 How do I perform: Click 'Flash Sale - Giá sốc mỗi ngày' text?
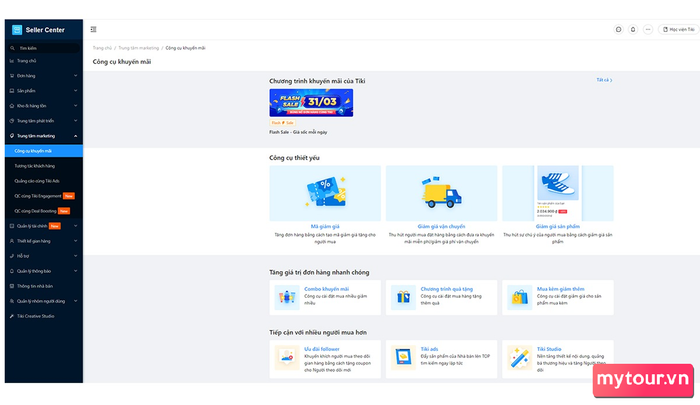[298, 132]
